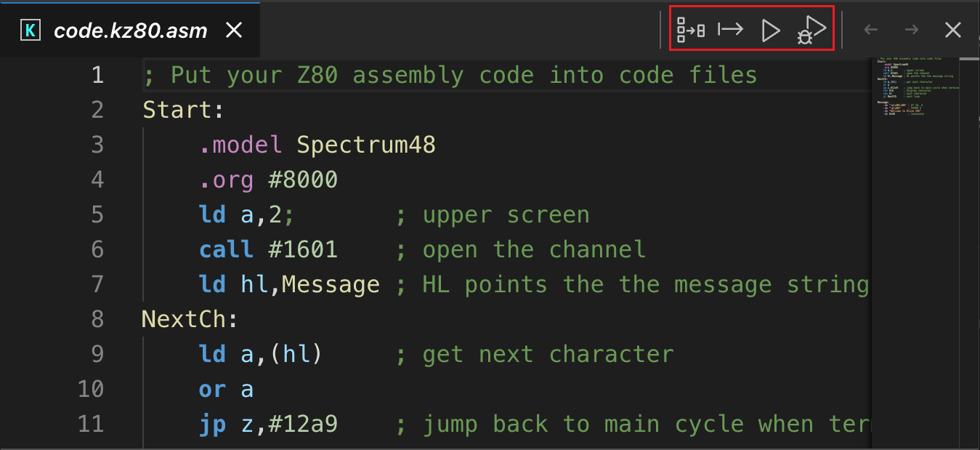Place the cursor on the Start: label
Viewport: 980px width, 450px height.
point(185,111)
